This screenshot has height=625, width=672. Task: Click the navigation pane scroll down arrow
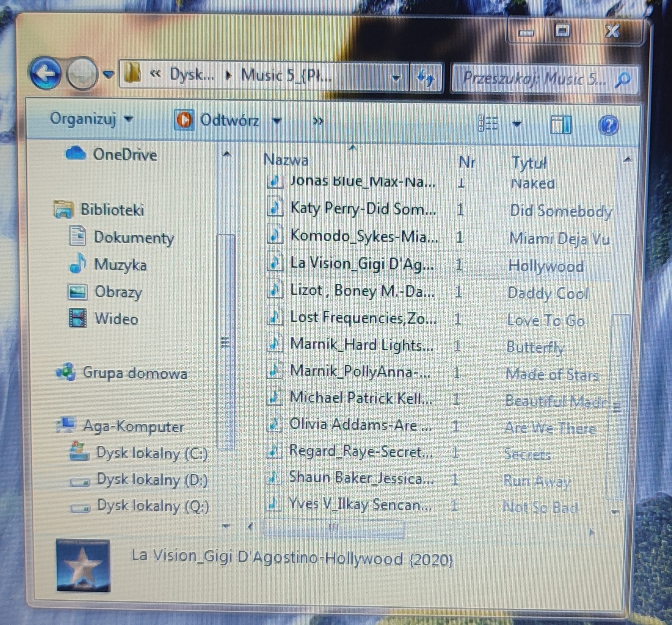pos(226,527)
